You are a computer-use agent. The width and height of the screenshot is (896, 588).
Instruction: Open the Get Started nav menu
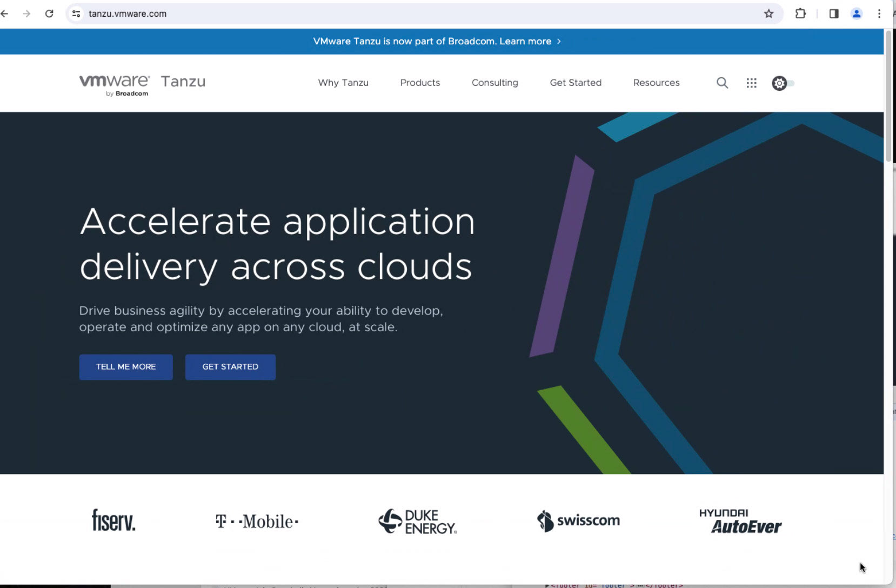[x=576, y=83]
